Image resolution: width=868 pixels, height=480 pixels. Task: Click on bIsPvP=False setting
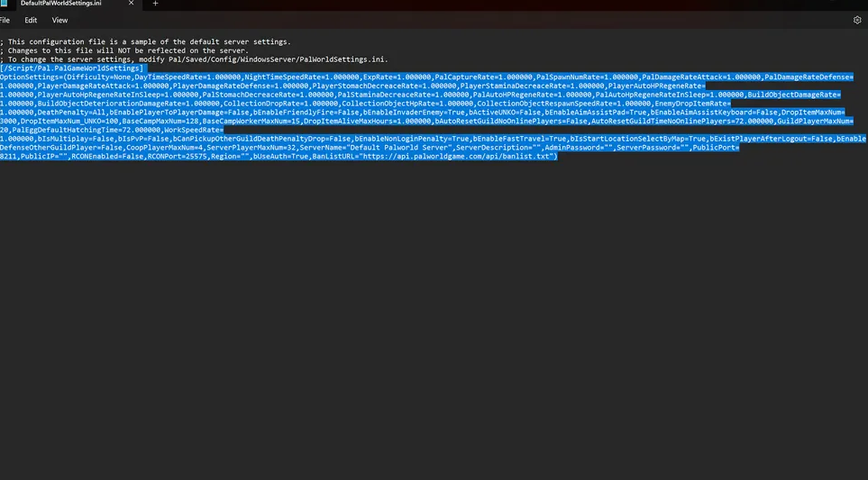tap(142, 139)
